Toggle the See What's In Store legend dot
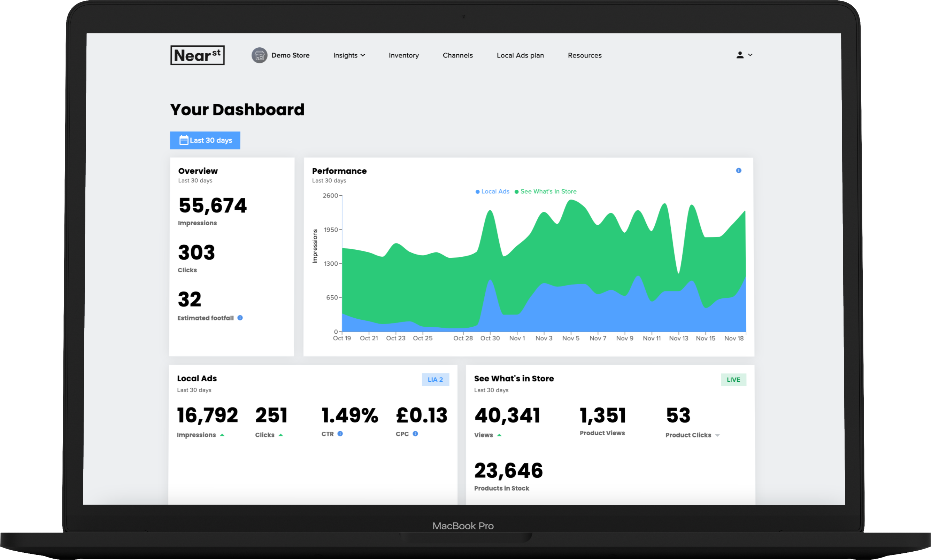931x560 pixels. 517,192
